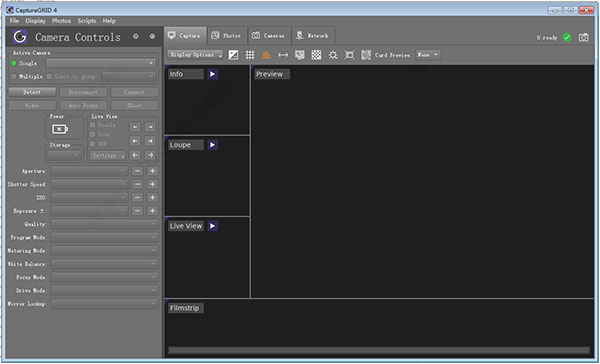
Task: Expand the Info panel play arrow
Action: pyautogui.click(x=212, y=74)
